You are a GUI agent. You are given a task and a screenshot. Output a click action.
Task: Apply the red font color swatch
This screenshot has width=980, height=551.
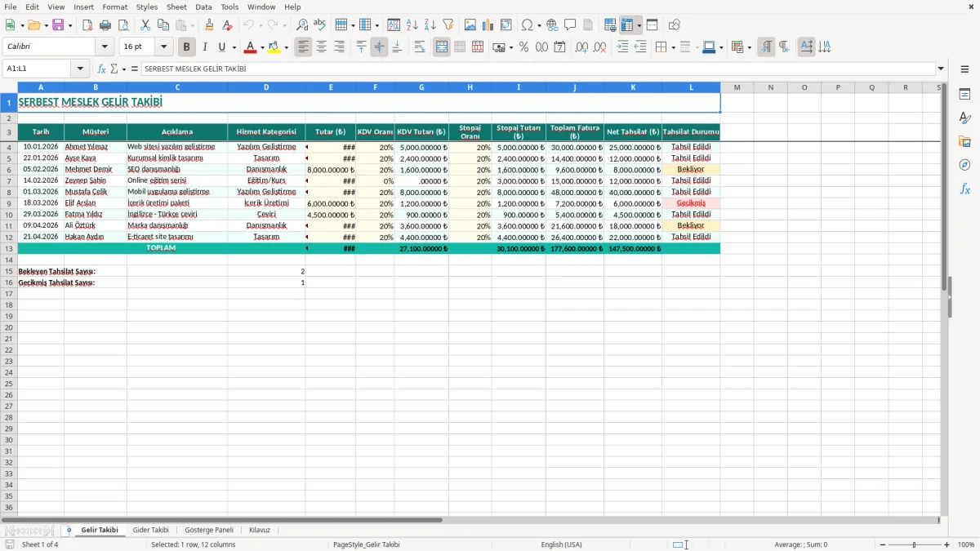(x=251, y=47)
